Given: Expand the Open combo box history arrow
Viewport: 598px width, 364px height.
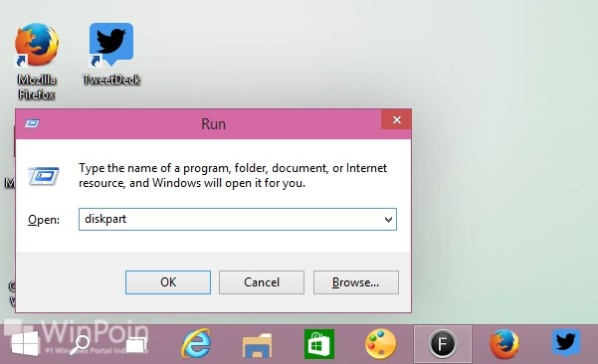Looking at the screenshot, I should click(388, 220).
